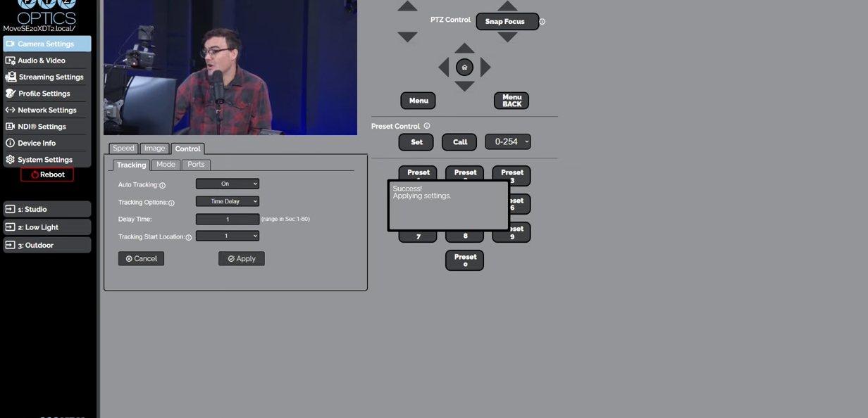Viewport: 868px width, 418px height.
Task: Click the Preset Control info icon
Action: pyautogui.click(x=427, y=126)
